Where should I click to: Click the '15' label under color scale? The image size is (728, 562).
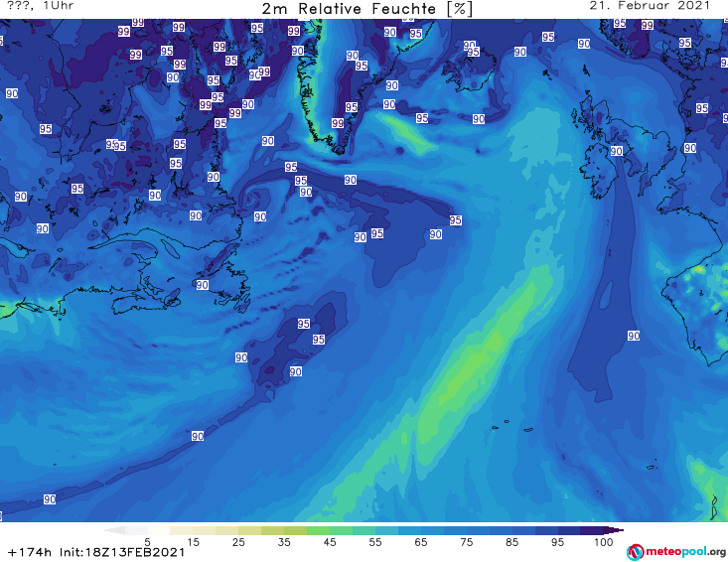pos(193,542)
